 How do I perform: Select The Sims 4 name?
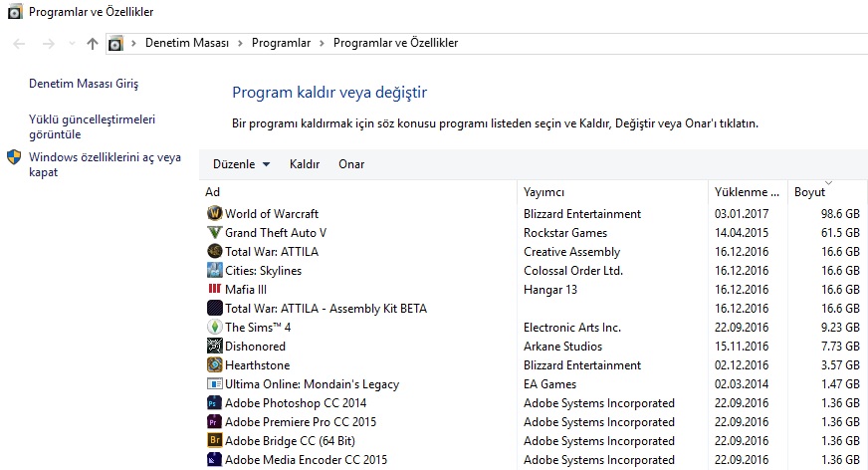click(258, 328)
